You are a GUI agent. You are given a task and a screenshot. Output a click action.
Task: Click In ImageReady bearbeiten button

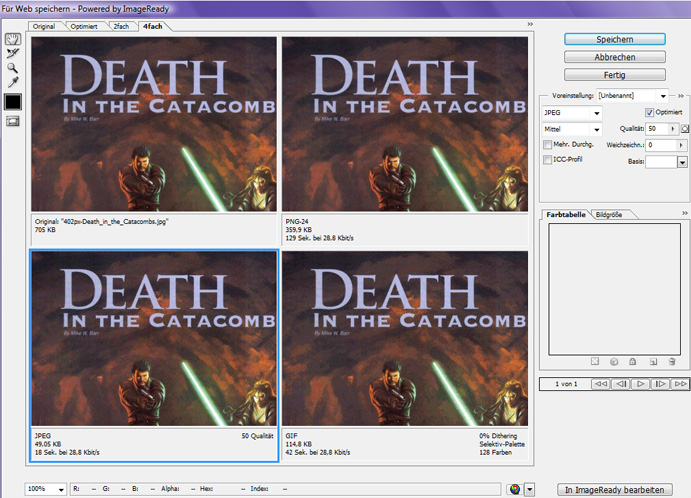click(x=615, y=490)
